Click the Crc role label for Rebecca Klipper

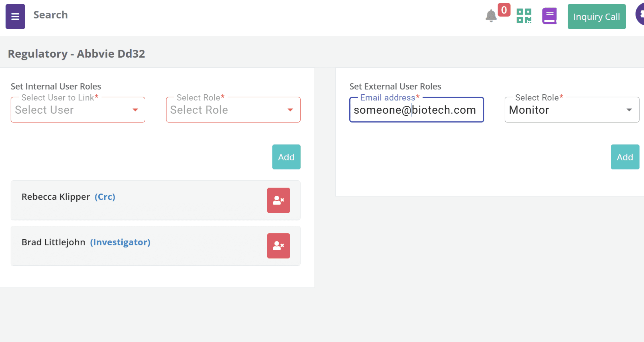[105, 197]
